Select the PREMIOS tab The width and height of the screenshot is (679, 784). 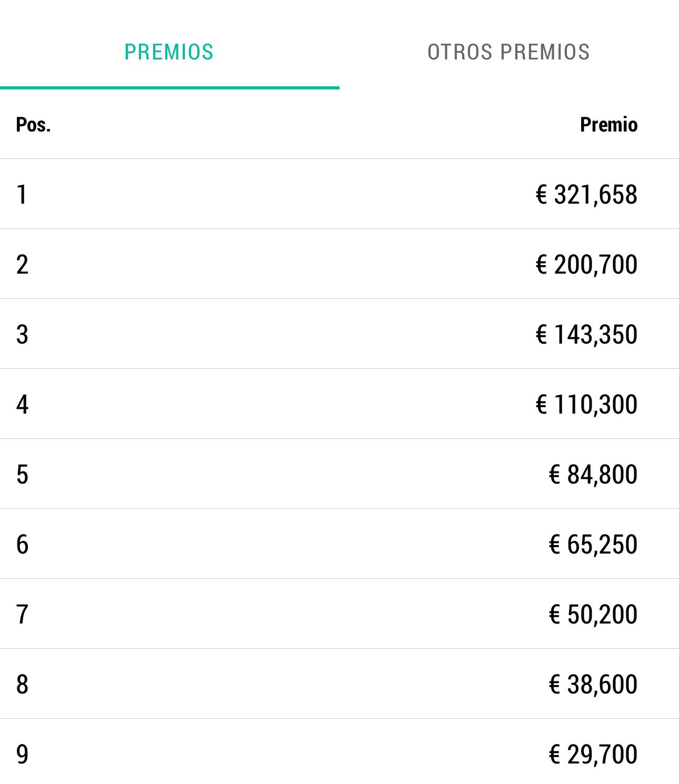coord(169,52)
